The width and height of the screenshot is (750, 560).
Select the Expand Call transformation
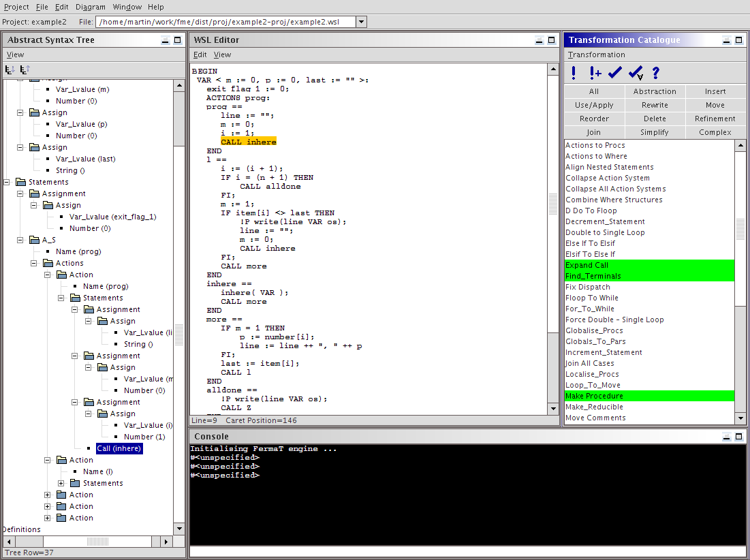(650, 265)
